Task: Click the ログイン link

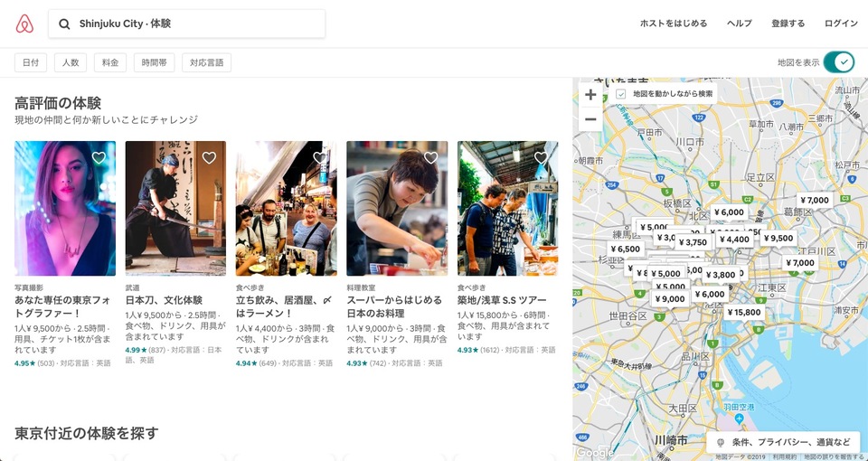Action: point(841,24)
